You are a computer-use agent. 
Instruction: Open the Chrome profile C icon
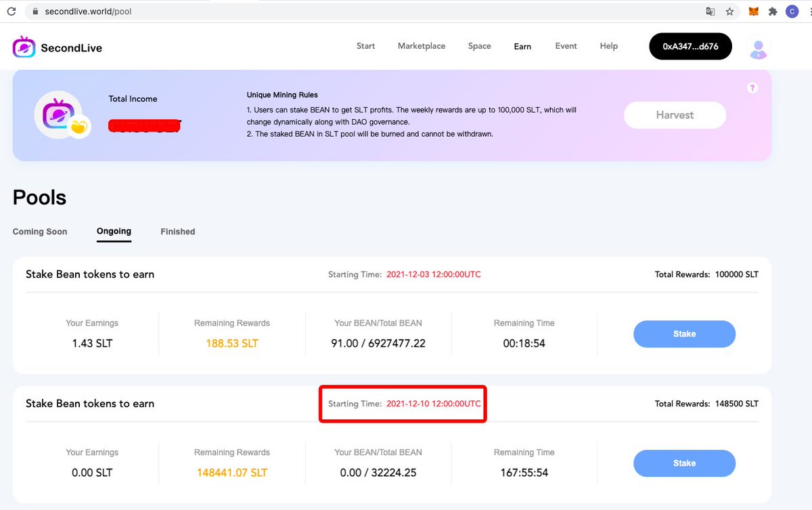tap(792, 11)
